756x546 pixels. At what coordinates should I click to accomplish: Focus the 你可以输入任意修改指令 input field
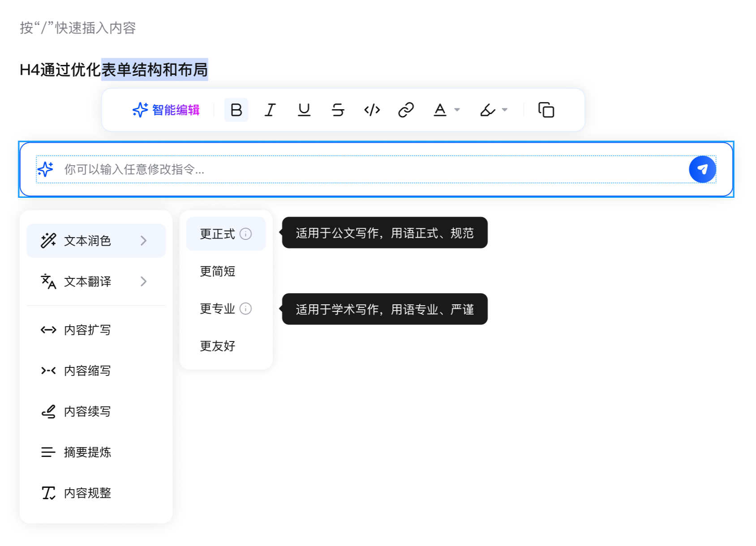(358, 170)
